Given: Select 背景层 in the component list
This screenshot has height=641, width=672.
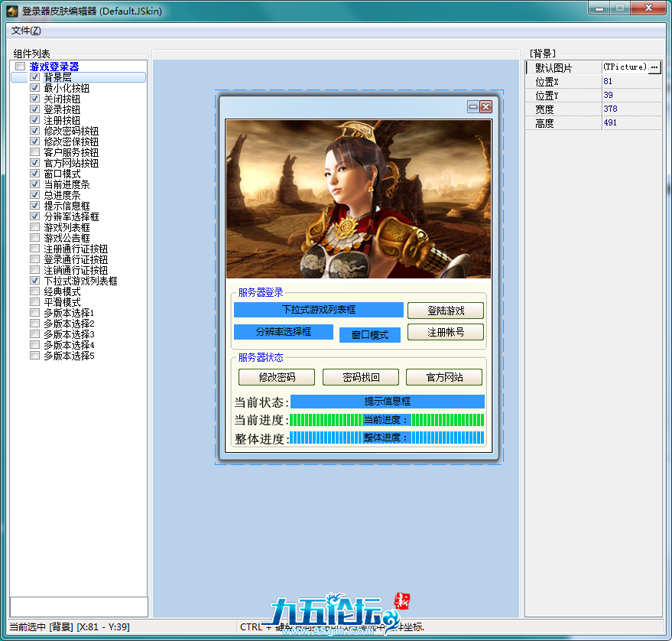Looking at the screenshot, I should pyautogui.click(x=58, y=77).
